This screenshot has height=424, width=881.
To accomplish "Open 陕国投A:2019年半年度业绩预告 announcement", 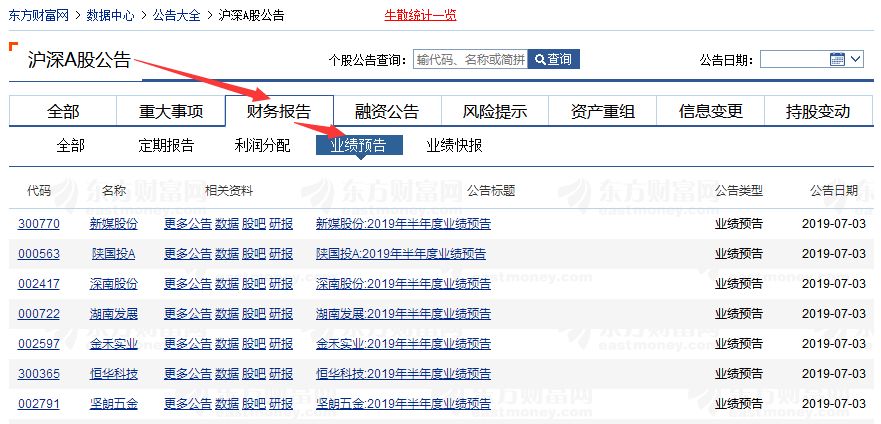I will 401,254.
